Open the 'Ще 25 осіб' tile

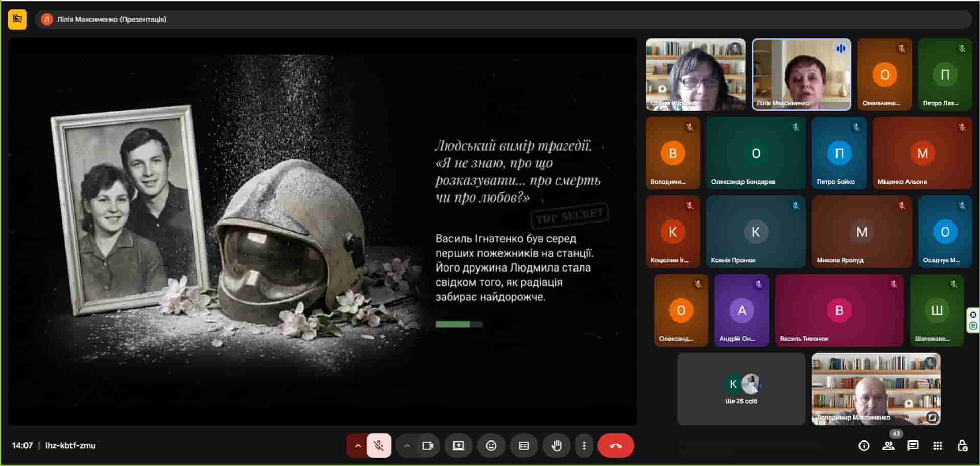(x=741, y=389)
